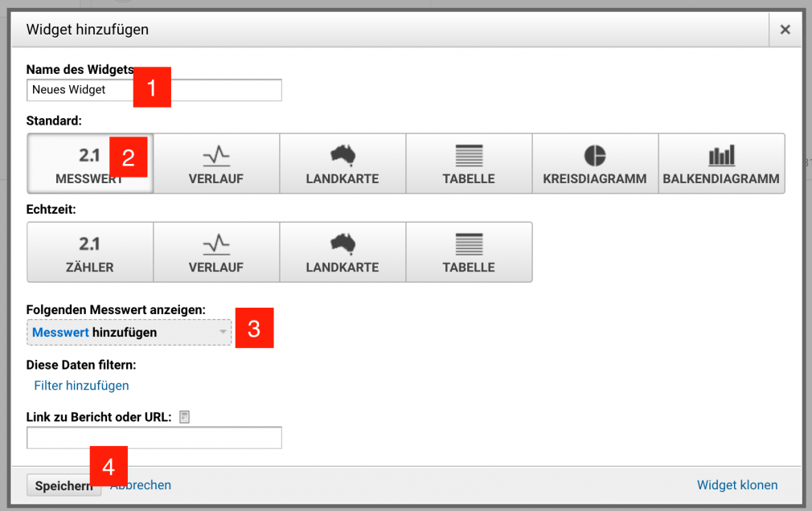Focus the Link zu Bericht oder URL field

(x=154, y=437)
